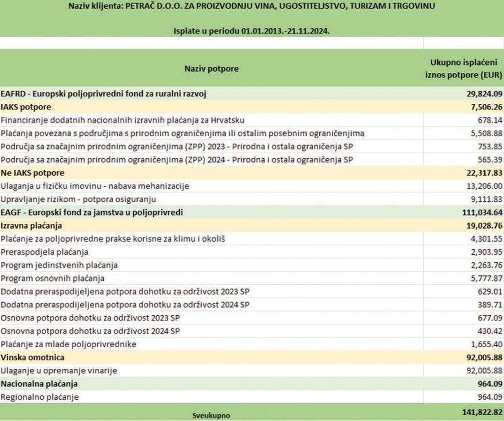Image resolution: width=504 pixels, height=421 pixels.
Task: Click 'Ulaganje u opremanje vinarije' label
Action: coord(59,370)
